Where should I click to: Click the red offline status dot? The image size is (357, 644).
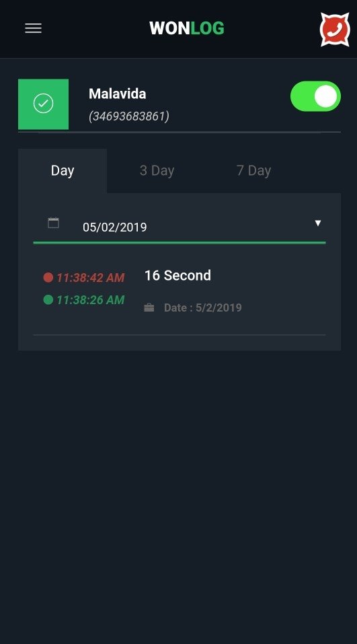click(48, 278)
